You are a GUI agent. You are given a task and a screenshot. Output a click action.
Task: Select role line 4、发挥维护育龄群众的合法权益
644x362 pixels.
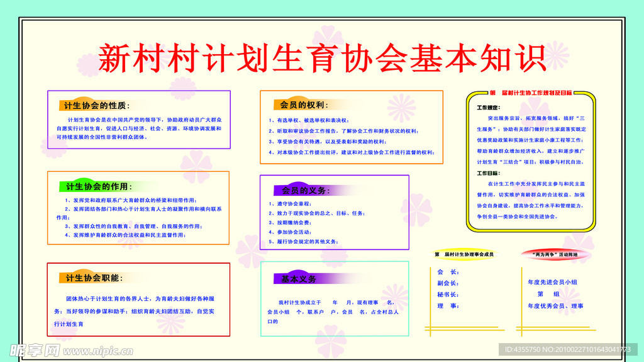point(125,235)
